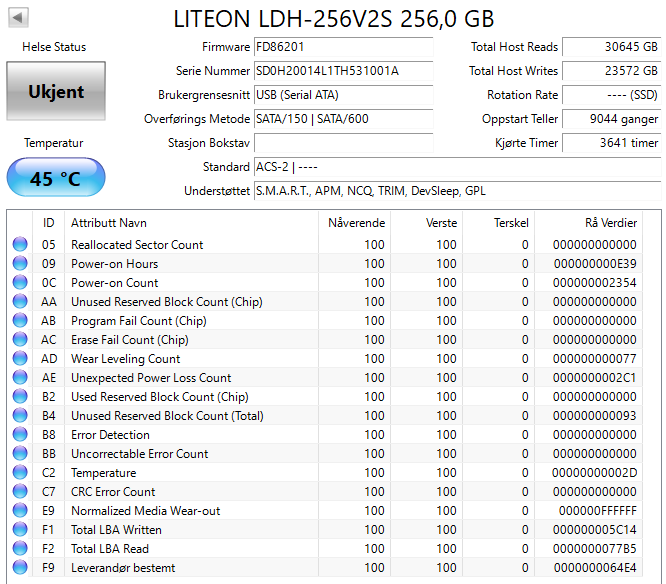Click status orb for Uncorrectable Error Count
The width and height of the screenshot is (666, 584).
pyautogui.click(x=20, y=453)
